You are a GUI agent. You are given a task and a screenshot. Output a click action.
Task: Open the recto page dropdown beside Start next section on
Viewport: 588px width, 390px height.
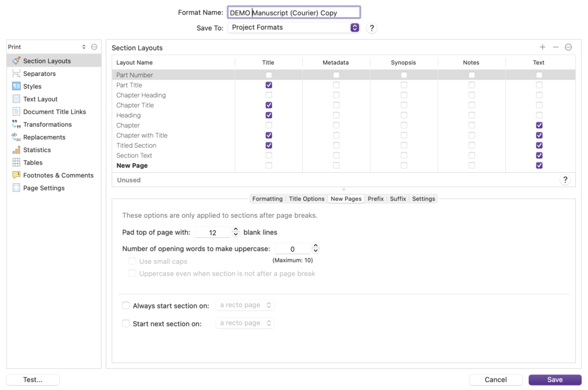(x=245, y=323)
